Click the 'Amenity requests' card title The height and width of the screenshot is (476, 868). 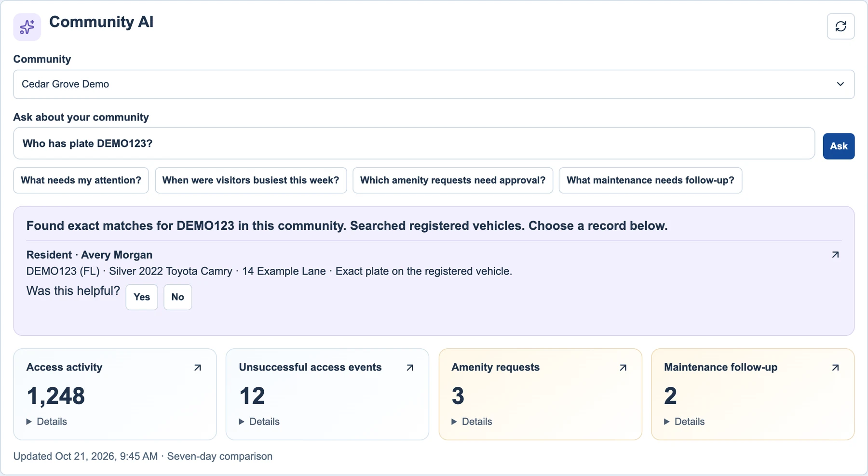(495, 367)
